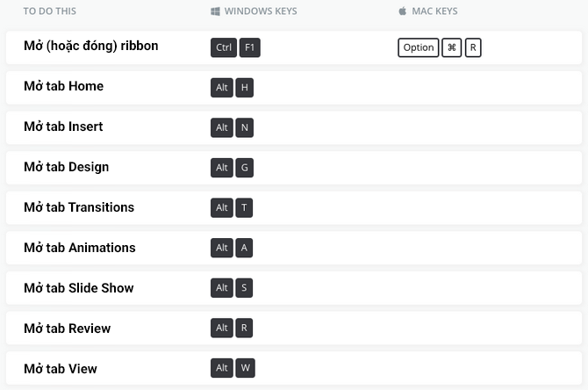Select the "Mở tab Animations" row label

pos(80,248)
